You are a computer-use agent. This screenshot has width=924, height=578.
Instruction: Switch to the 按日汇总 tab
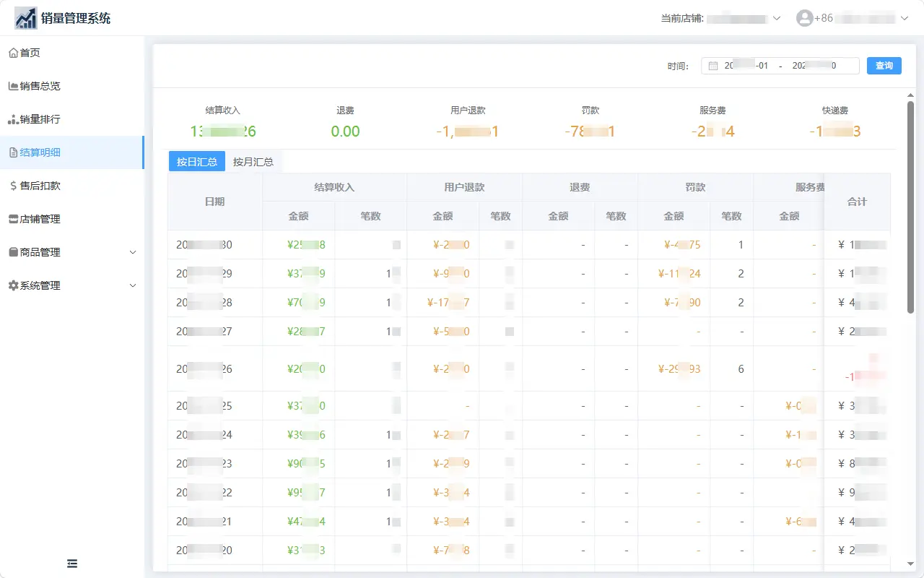(197, 162)
